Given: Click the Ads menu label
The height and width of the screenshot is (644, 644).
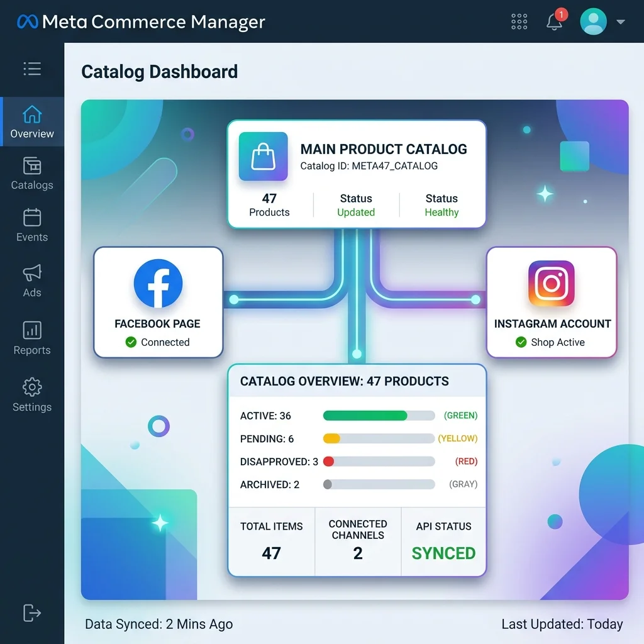Looking at the screenshot, I should 32,292.
